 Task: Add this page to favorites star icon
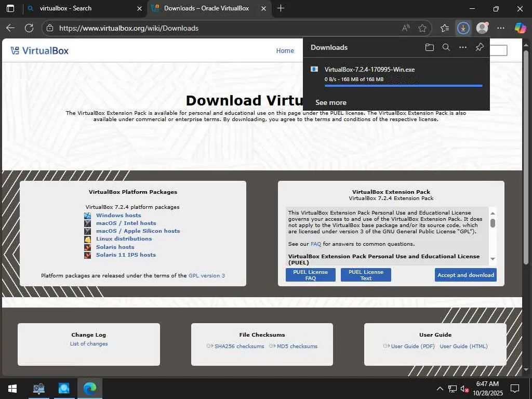click(x=422, y=28)
